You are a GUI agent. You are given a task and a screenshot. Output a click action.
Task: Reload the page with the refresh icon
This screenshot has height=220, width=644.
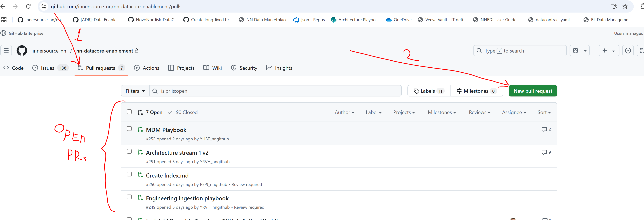point(28,6)
